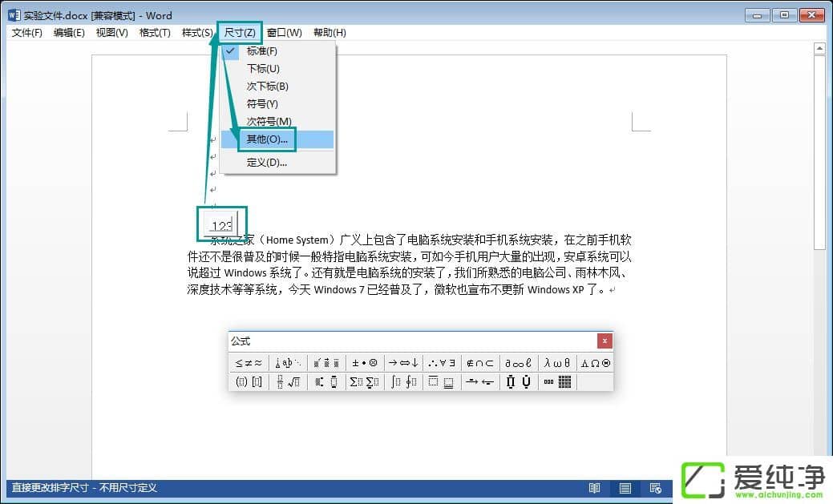This screenshot has height=504, width=833.
Task: Open arrow symbols palette
Action: click(x=404, y=363)
